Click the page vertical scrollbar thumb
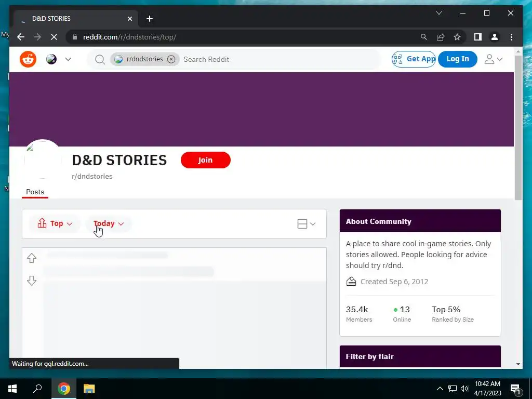 click(518, 128)
